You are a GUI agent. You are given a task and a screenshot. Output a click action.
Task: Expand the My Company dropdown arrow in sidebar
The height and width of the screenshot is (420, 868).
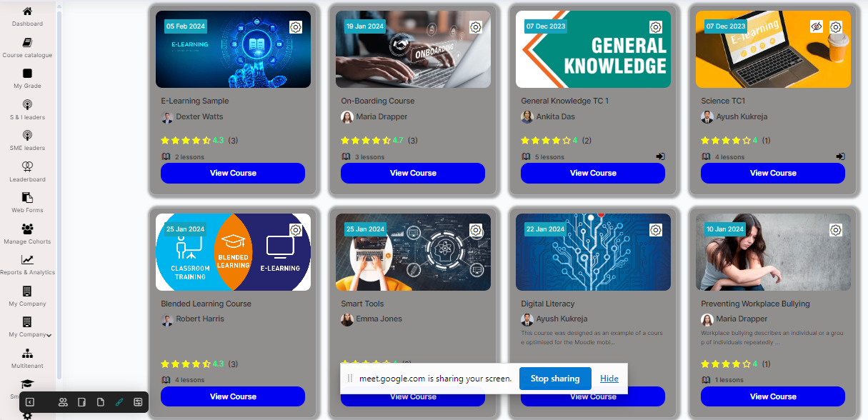(49, 335)
